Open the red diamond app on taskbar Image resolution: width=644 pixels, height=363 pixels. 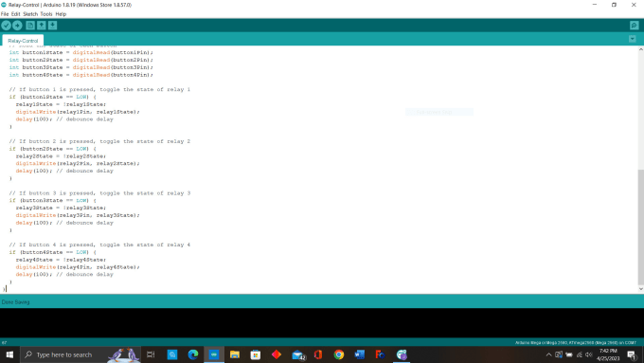[277, 354]
